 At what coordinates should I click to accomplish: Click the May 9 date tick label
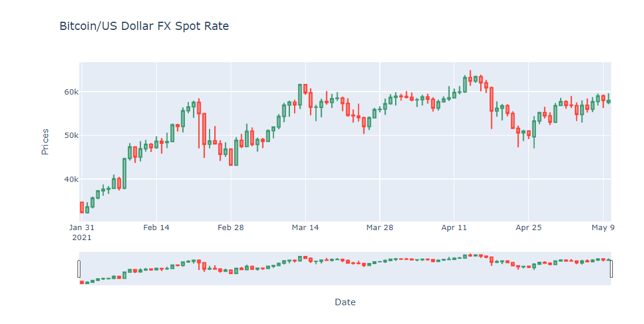tap(603, 228)
